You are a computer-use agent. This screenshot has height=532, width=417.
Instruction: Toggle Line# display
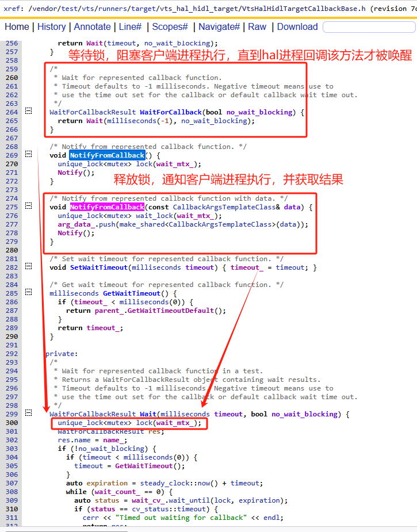click(130, 27)
